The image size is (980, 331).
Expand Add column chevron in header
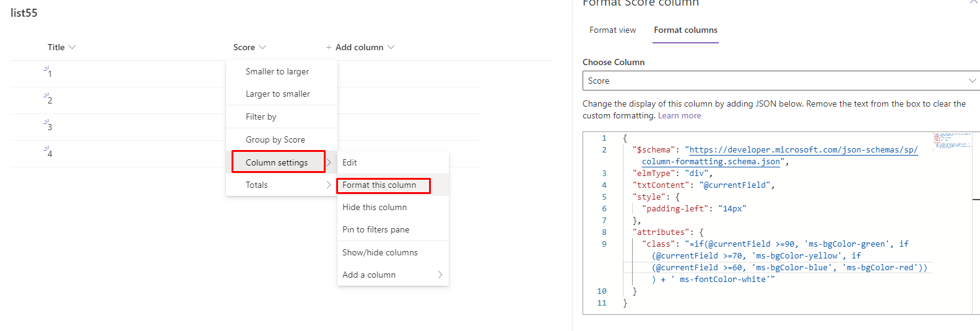(391, 47)
